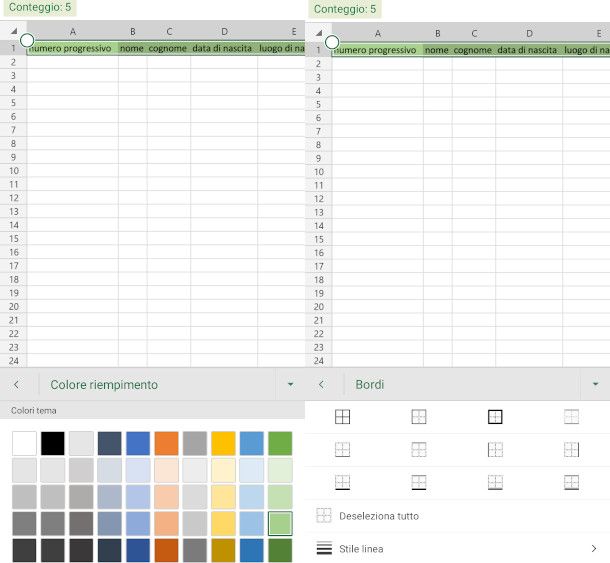Pick the selected light green swatch
This screenshot has width=610, height=563.
pos(280,523)
